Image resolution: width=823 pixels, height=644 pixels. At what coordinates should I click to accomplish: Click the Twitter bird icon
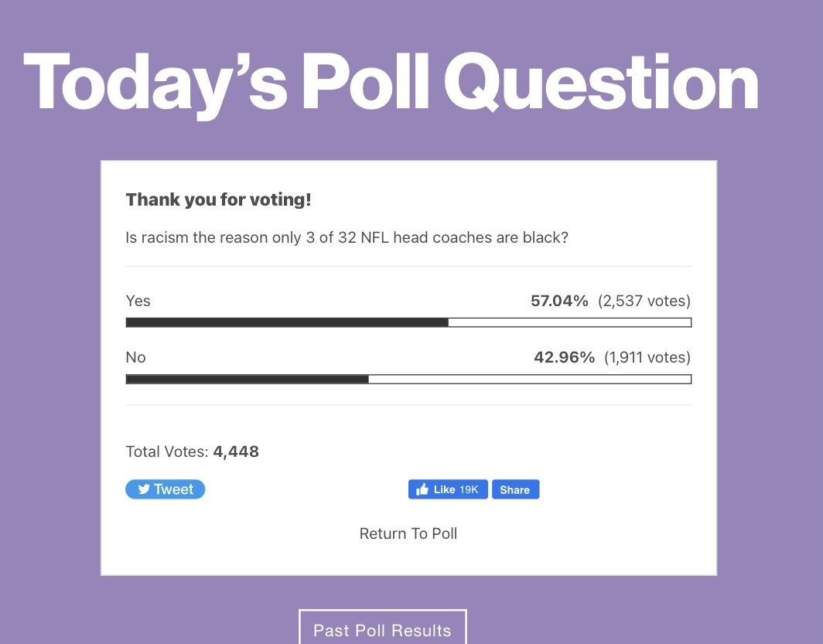[144, 489]
